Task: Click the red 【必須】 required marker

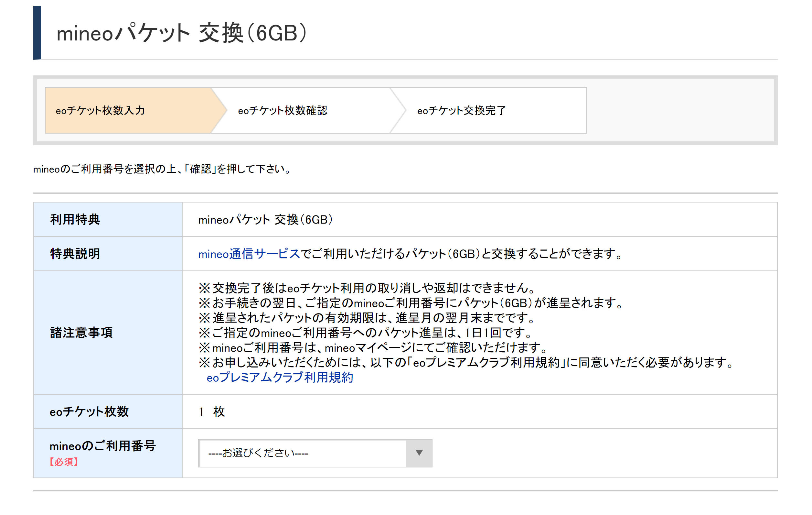Action: click(x=64, y=462)
